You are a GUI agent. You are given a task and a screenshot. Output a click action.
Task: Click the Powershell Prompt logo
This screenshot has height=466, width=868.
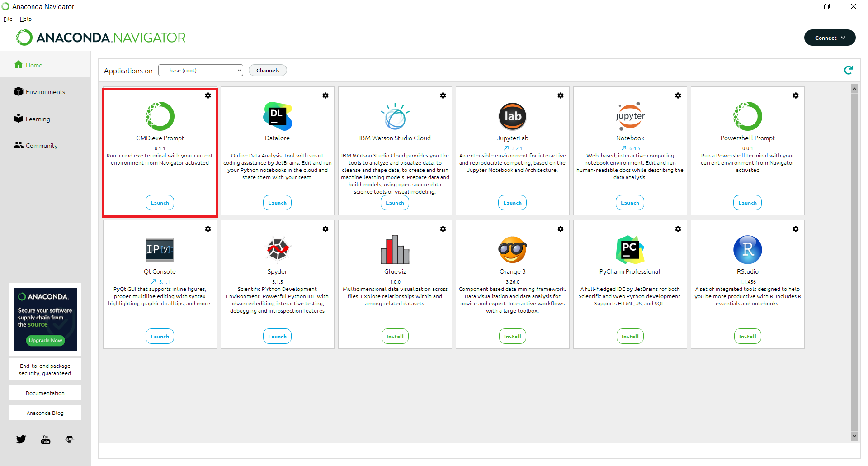coord(748,116)
